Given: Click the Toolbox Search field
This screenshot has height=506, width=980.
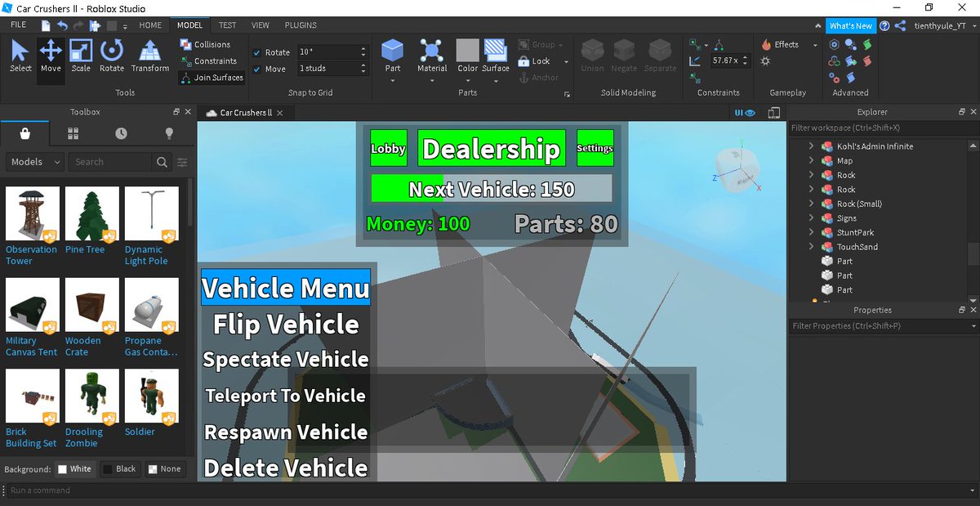Looking at the screenshot, I should point(111,162).
